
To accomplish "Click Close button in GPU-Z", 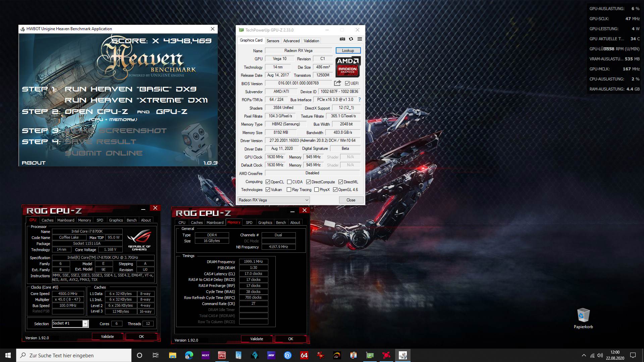I will tap(351, 200).
